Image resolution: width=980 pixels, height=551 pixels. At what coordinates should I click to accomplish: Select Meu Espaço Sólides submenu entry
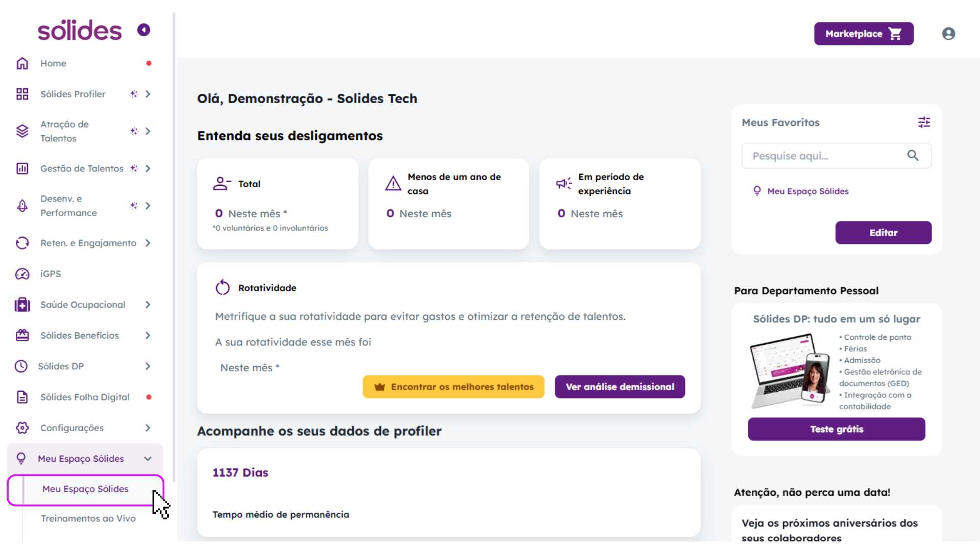coord(85,489)
